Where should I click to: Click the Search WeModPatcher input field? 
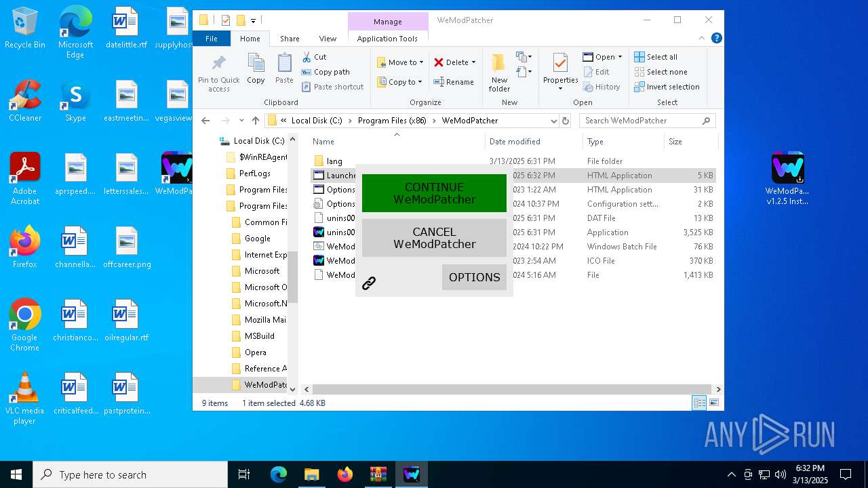click(647, 121)
